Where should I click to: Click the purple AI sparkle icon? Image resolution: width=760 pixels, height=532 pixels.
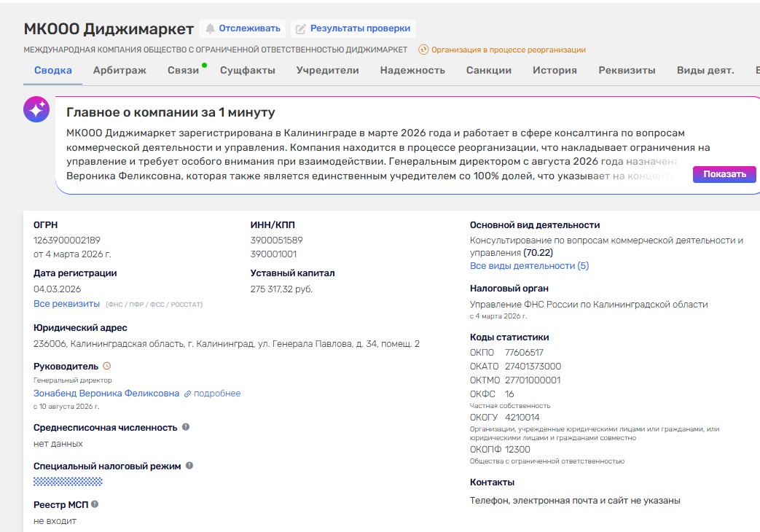click(36, 109)
